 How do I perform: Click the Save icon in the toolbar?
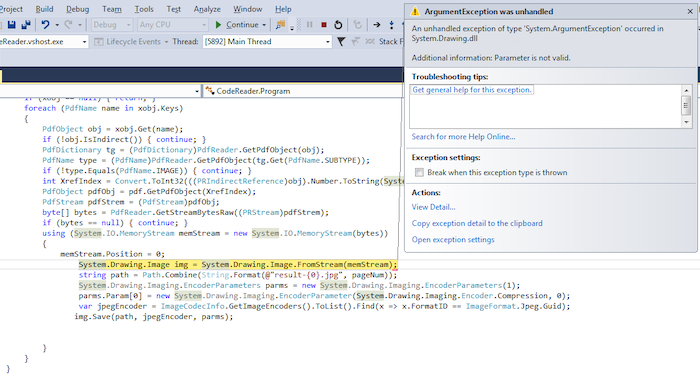12,25
